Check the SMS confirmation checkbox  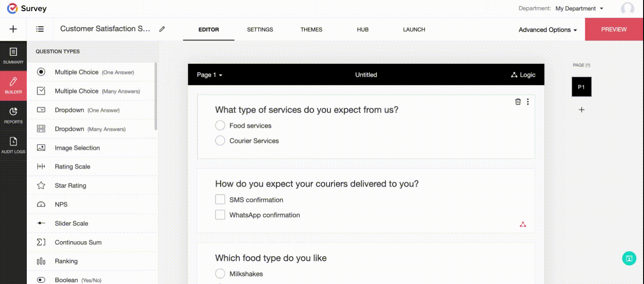pos(220,200)
